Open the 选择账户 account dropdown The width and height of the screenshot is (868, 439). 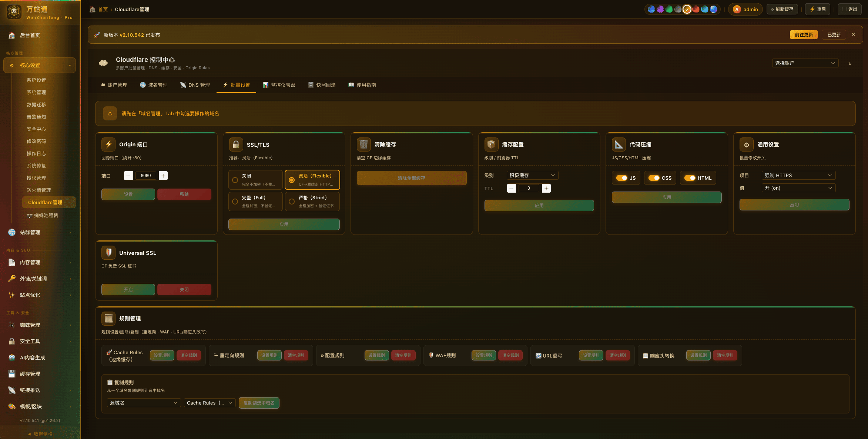click(x=805, y=63)
